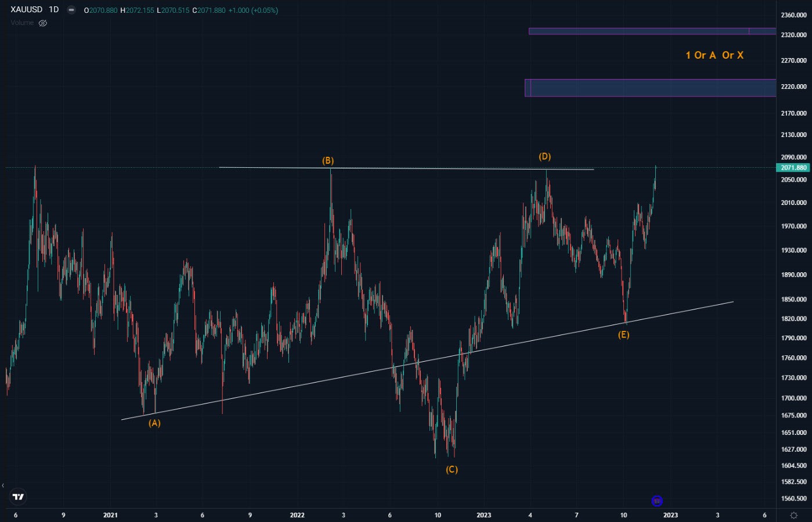Click the 2021 label on time axis
The width and height of the screenshot is (812, 522).
pyautogui.click(x=110, y=515)
